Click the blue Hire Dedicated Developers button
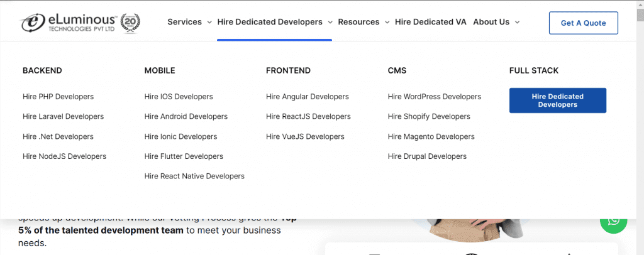The height and width of the screenshot is (255, 644). tap(557, 100)
